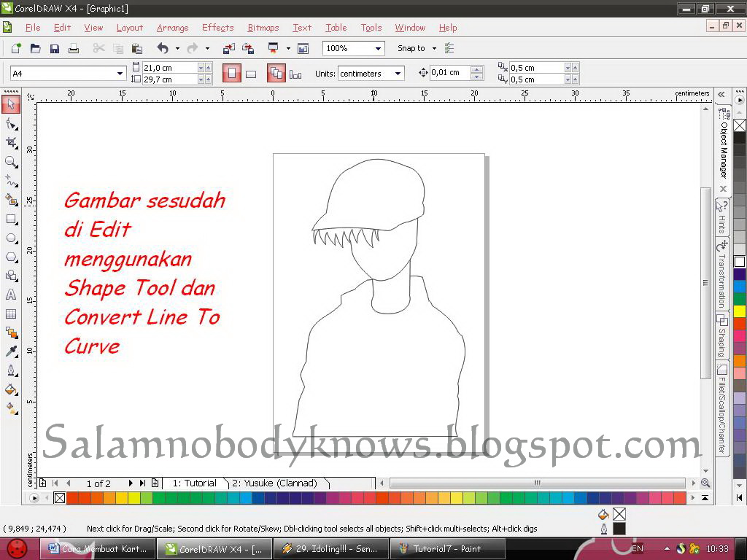
Task: Pick the Rectangle tool
Action: 11,219
